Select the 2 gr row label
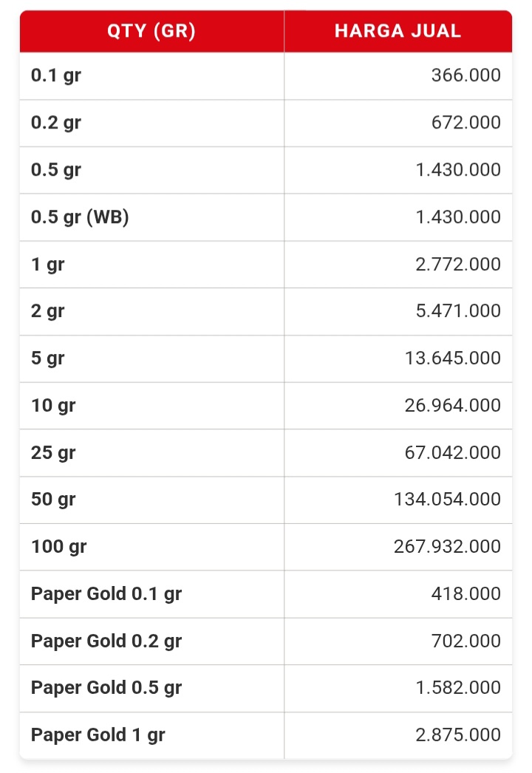 tap(48, 311)
